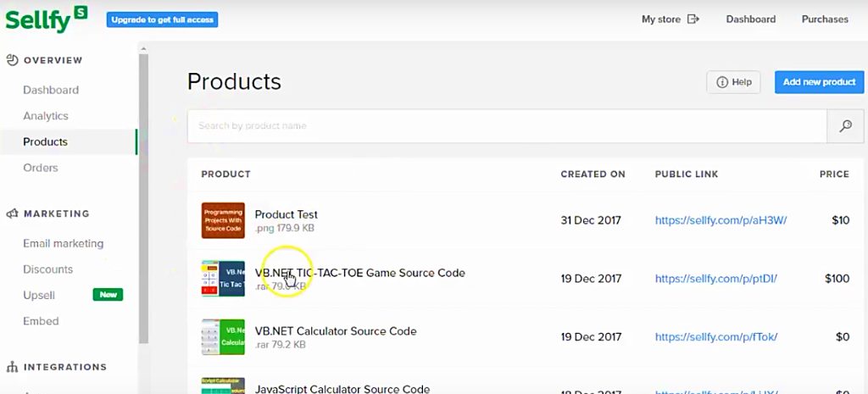Click the search magnifier icon
The width and height of the screenshot is (868, 394).
point(845,126)
